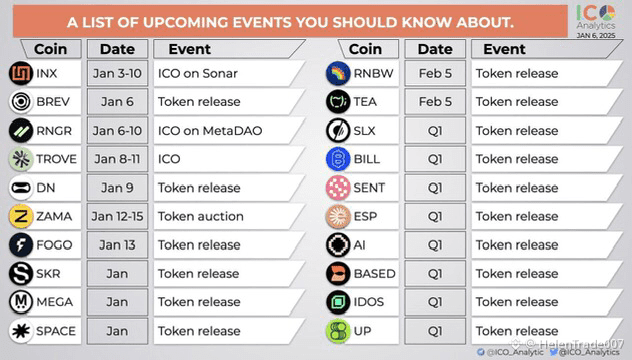Viewport: 632px width, 360px height.
Task: Click the orange title banner
Action: tap(290, 22)
